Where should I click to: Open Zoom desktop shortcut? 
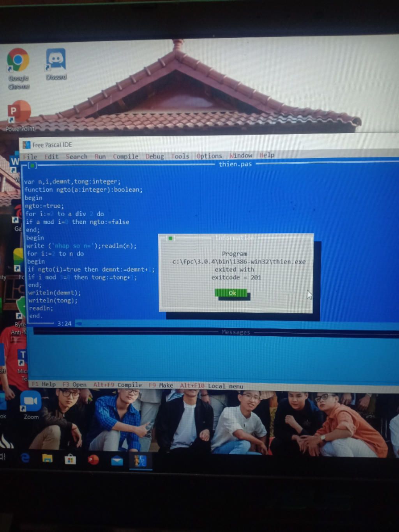tap(31, 406)
